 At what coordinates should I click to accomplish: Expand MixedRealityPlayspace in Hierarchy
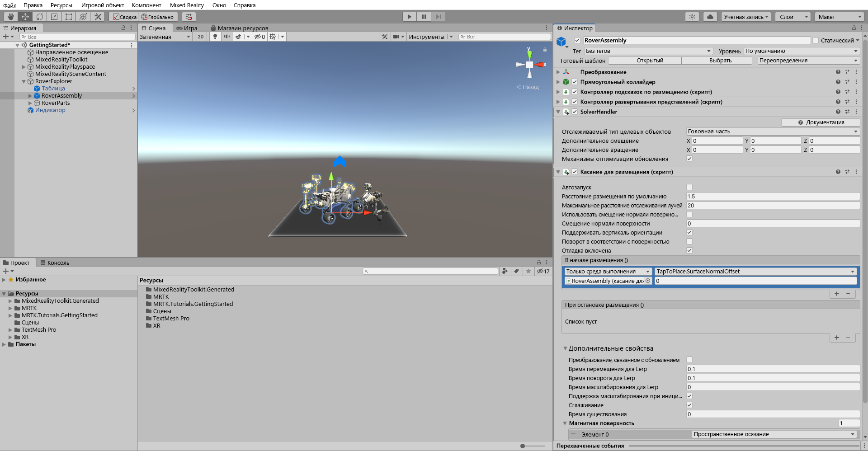24,67
